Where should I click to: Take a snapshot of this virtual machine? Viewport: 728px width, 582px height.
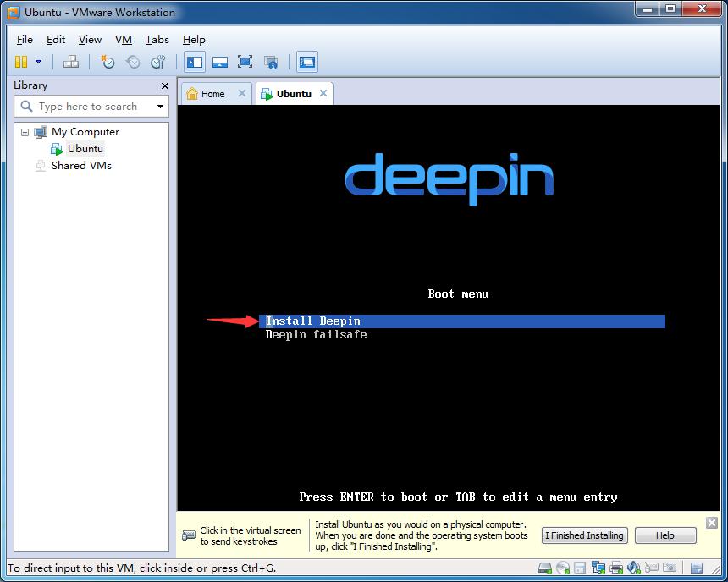tap(108, 62)
